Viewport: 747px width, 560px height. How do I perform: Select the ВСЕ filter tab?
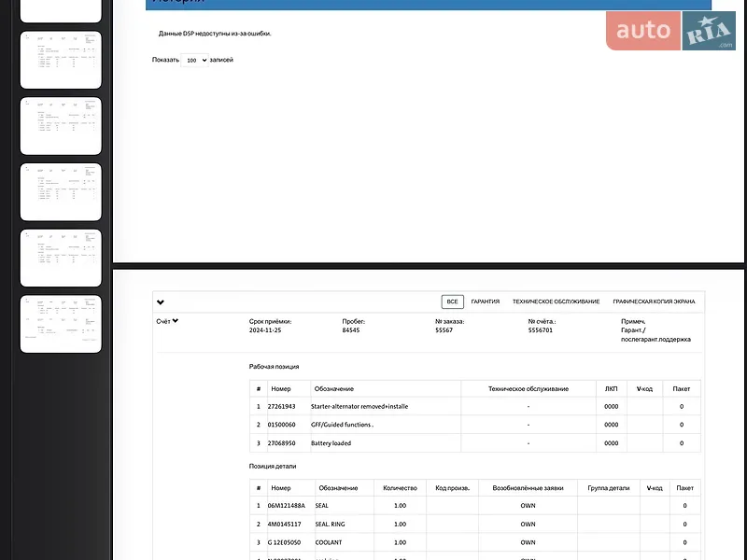click(452, 301)
